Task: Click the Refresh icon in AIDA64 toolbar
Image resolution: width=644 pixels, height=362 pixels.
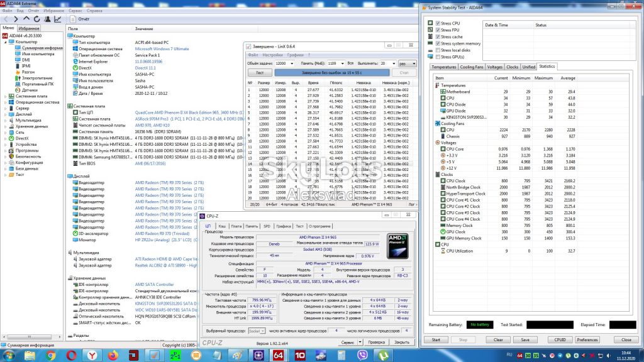Action: [37, 19]
